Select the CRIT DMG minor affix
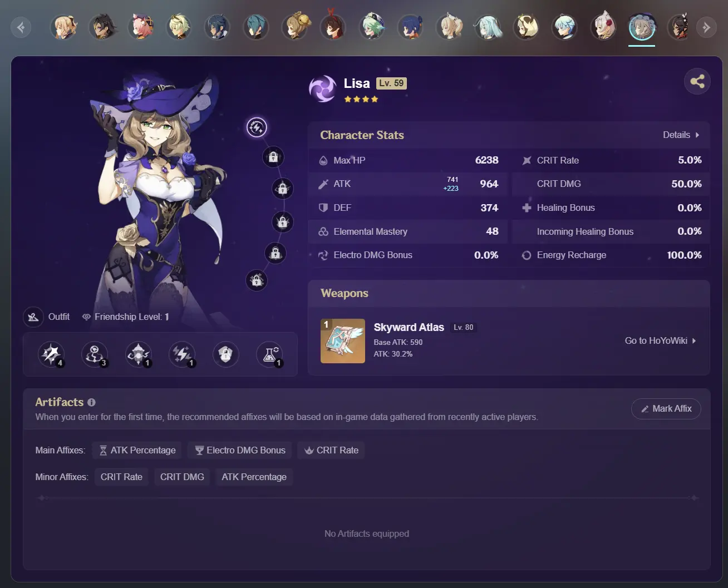Image resolution: width=728 pixels, height=588 pixels. point(182,477)
